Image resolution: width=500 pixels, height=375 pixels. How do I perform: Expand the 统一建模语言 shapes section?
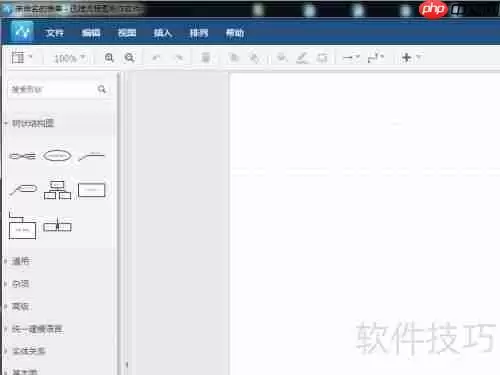(37, 329)
